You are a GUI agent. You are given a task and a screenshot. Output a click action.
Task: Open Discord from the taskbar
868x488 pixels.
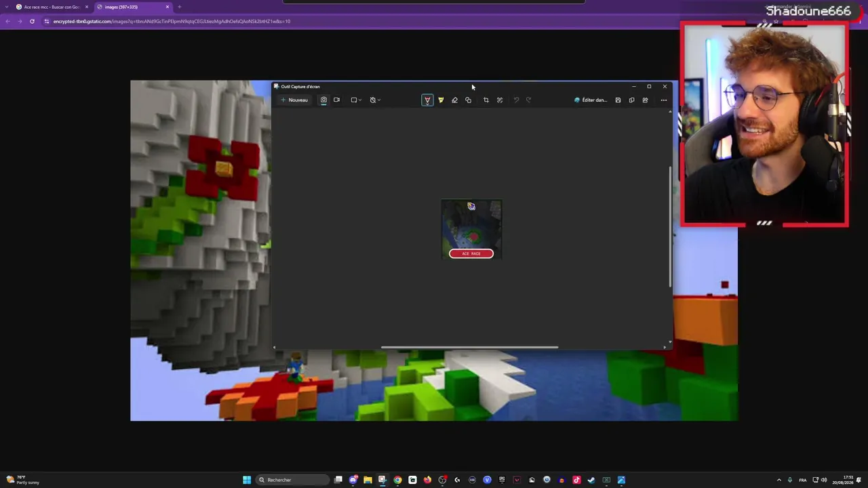[353, 480]
